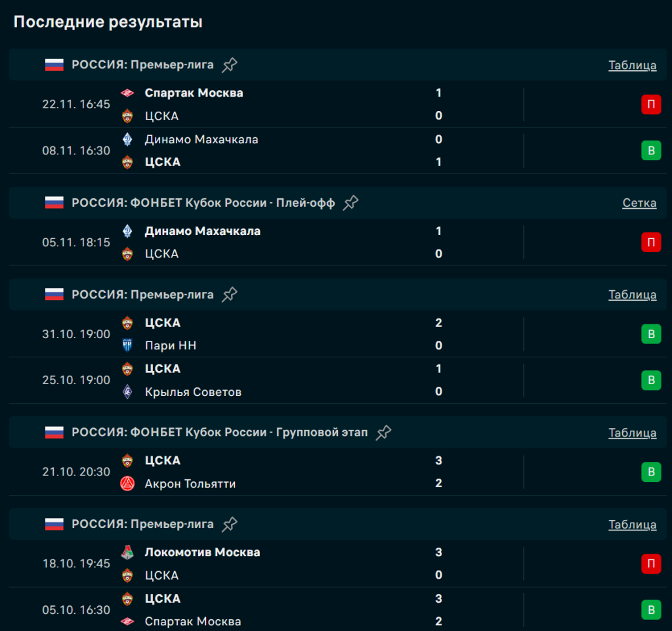The width and height of the screenshot is (672, 631).
Task: Click the Локомотив Москва team logo
Action: point(127,553)
